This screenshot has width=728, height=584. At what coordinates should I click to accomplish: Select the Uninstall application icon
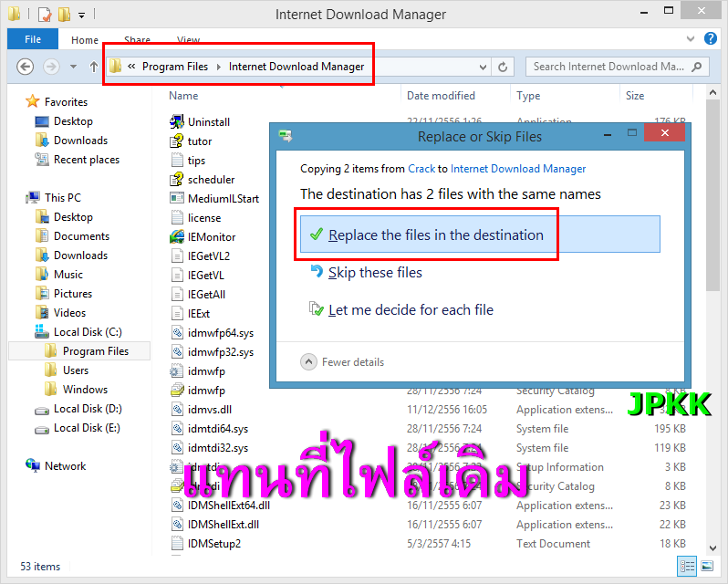(x=176, y=121)
